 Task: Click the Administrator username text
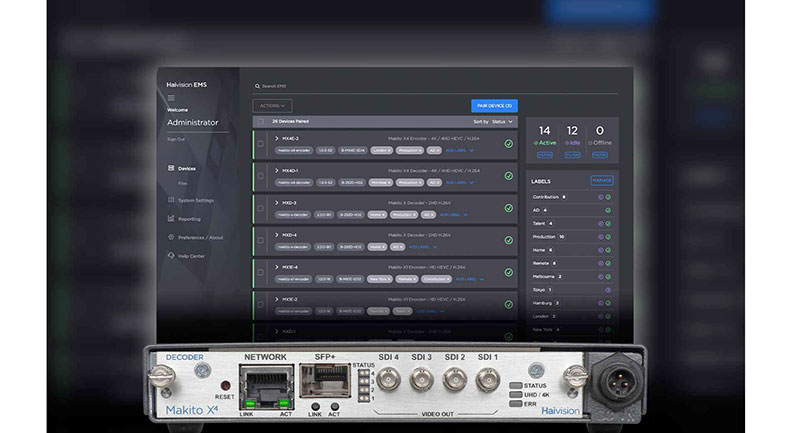click(x=193, y=122)
